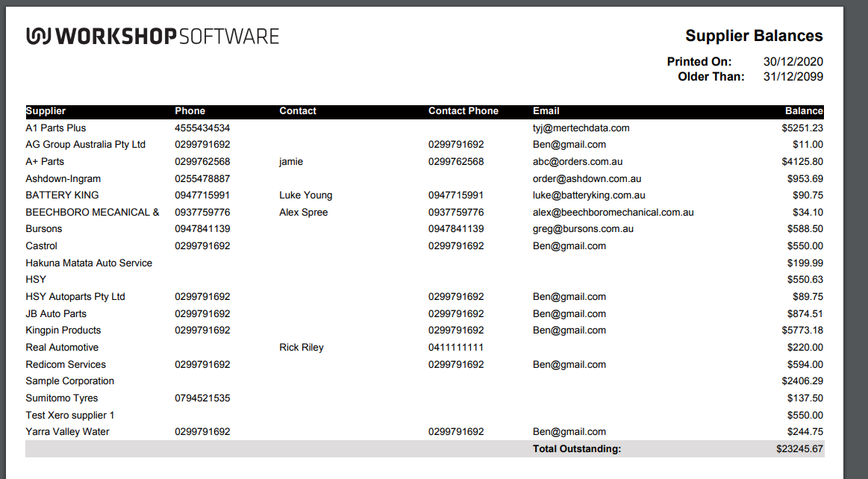The image size is (868, 479).
Task: Click balance $244.75
Action: coord(805,432)
